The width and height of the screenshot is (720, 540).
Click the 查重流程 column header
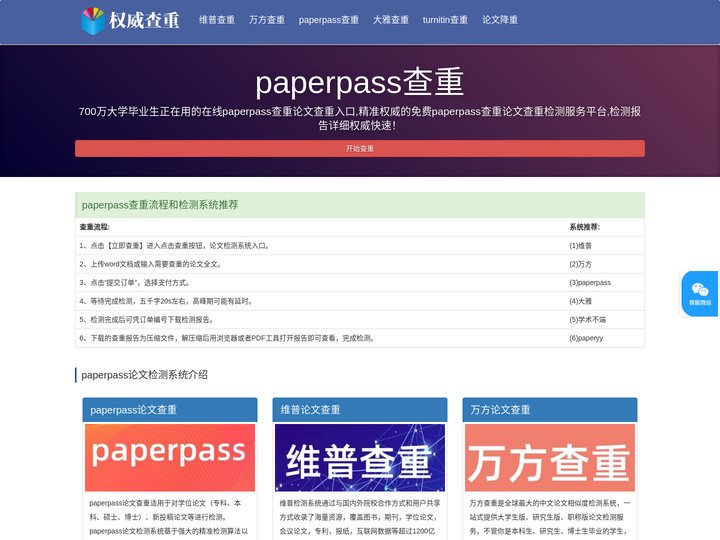pos(95,227)
